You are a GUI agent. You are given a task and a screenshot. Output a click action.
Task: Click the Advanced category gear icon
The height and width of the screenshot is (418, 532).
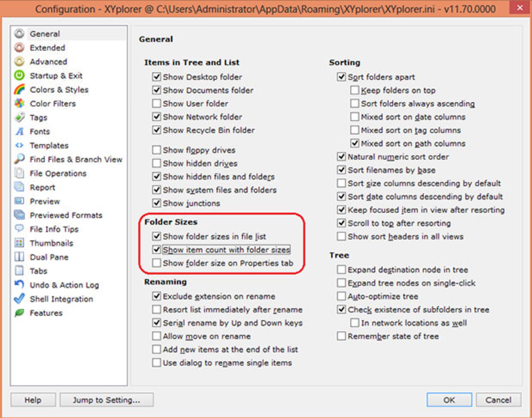(19, 62)
